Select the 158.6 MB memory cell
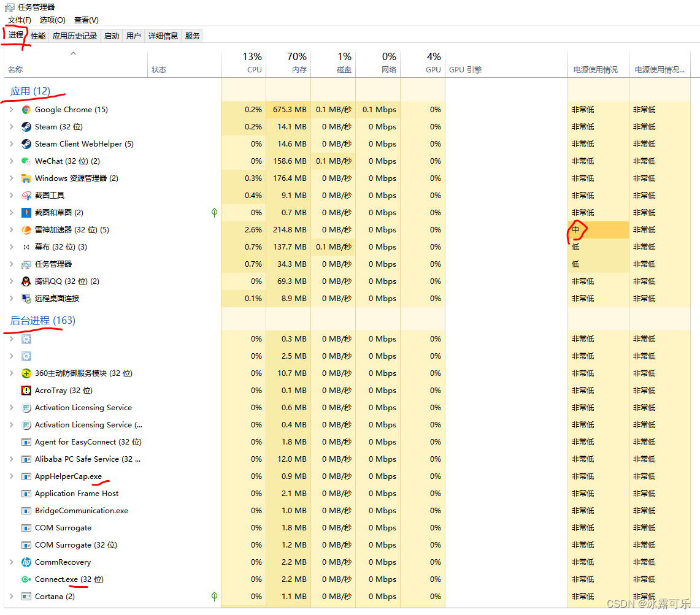The width and height of the screenshot is (700, 615). pos(290,161)
